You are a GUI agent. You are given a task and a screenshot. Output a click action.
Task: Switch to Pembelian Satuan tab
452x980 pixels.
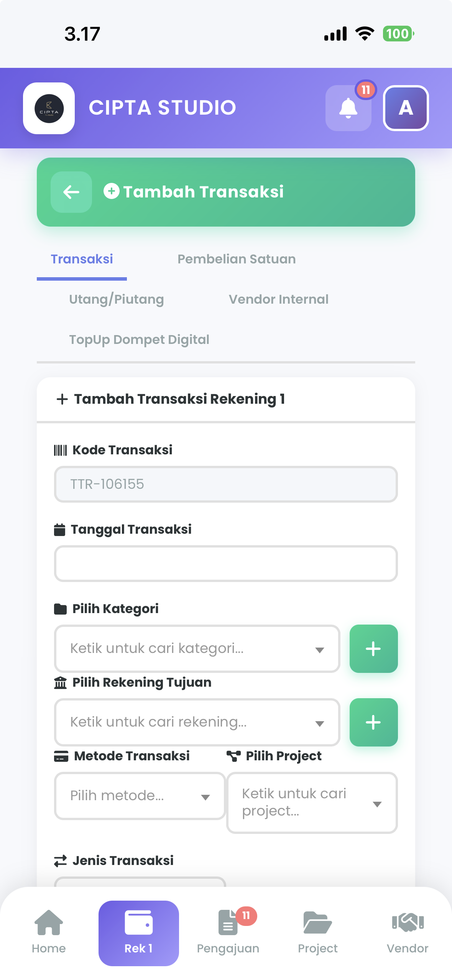point(237,259)
